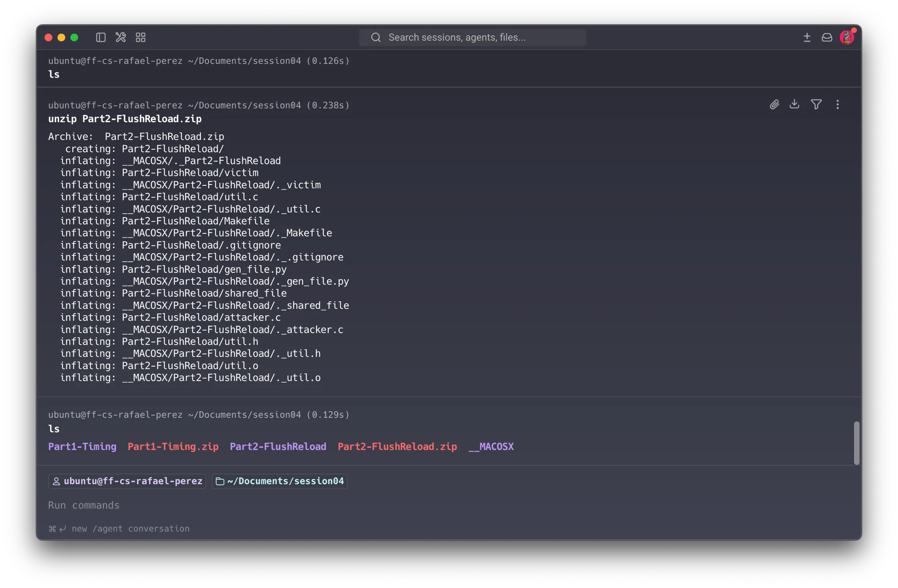Click the line inflating Part2-FlushReload/gen_file.py
Screen dimensions: 898x588
tap(173, 269)
